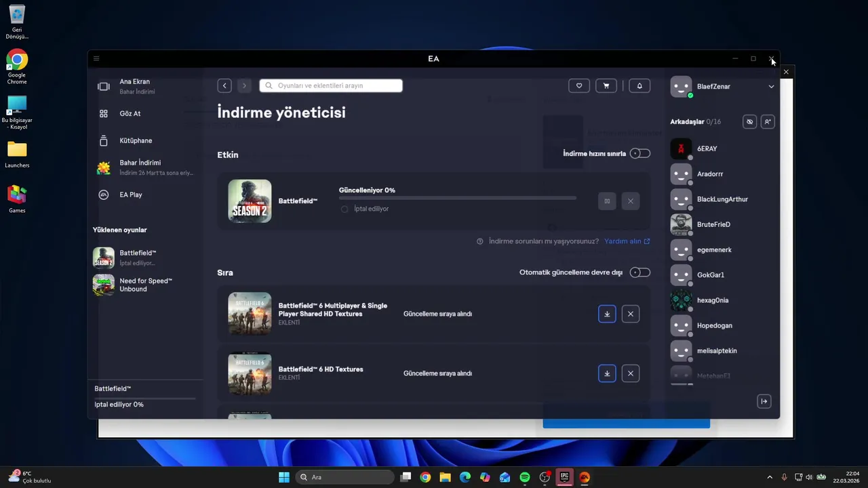The height and width of the screenshot is (488, 868).
Task: Click the hide-friends eye icon
Action: pyautogui.click(x=749, y=122)
